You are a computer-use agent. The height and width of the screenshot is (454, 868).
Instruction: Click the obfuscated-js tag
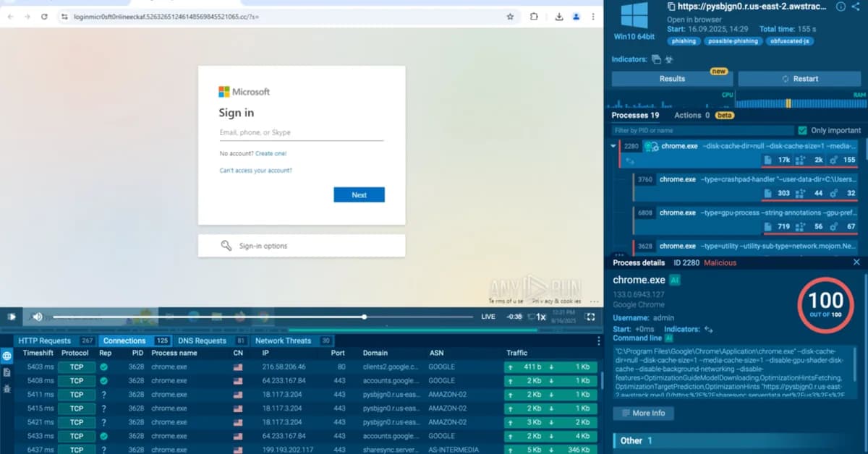click(x=790, y=41)
